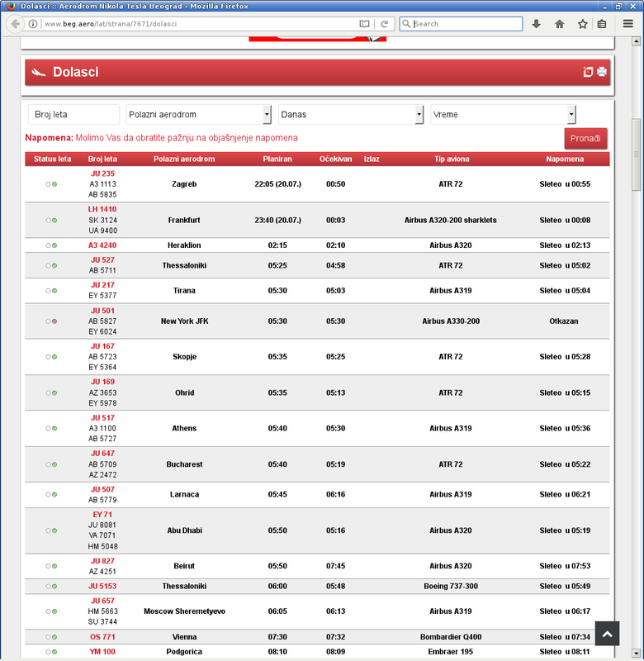Open flight JU 5153 link
644x661 pixels.
point(102,587)
